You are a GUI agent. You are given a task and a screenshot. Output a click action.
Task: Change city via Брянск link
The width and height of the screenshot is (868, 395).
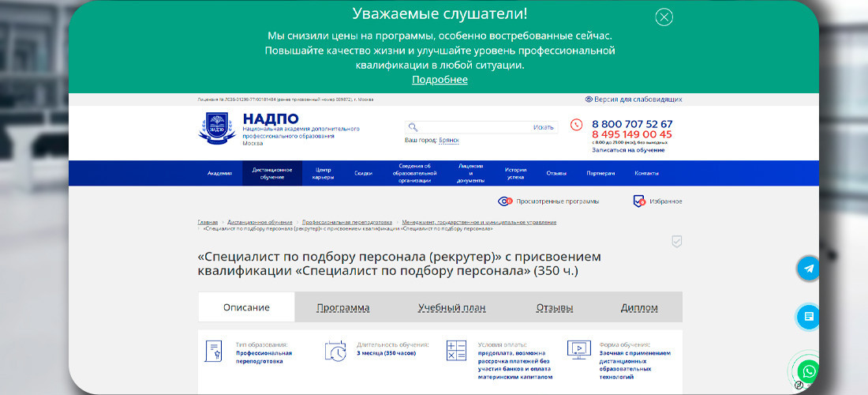pyautogui.click(x=449, y=141)
